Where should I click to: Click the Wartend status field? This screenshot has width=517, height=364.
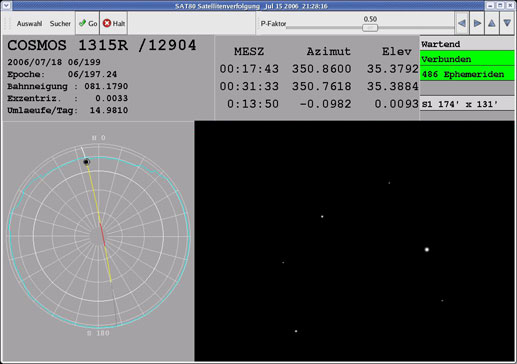click(x=467, y=44)
